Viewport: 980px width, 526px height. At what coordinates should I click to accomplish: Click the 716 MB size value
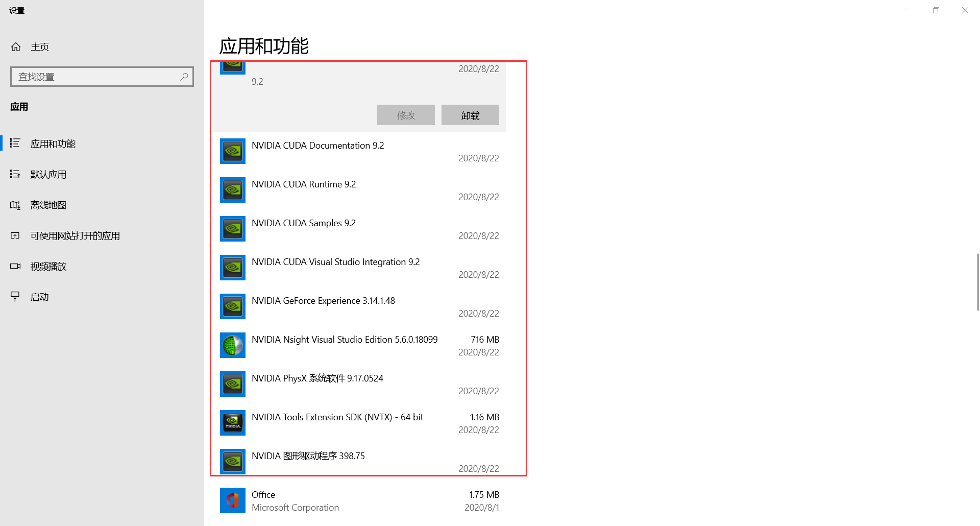485,339
